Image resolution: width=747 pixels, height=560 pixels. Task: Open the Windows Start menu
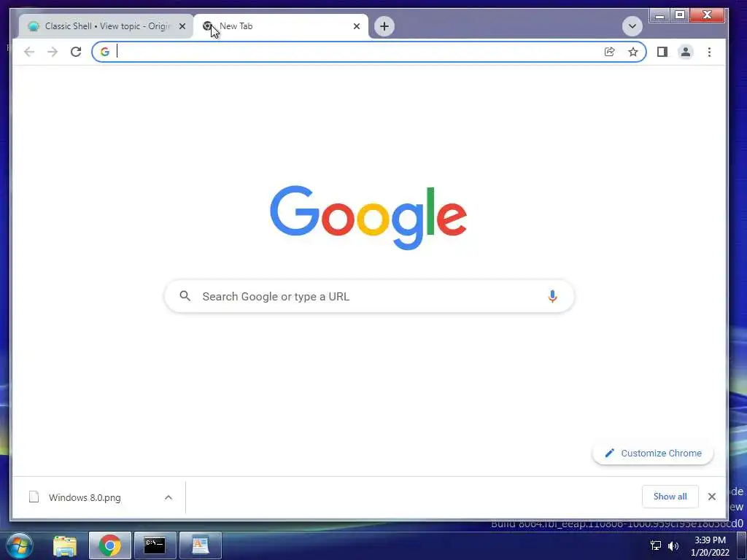pos(20,545)
